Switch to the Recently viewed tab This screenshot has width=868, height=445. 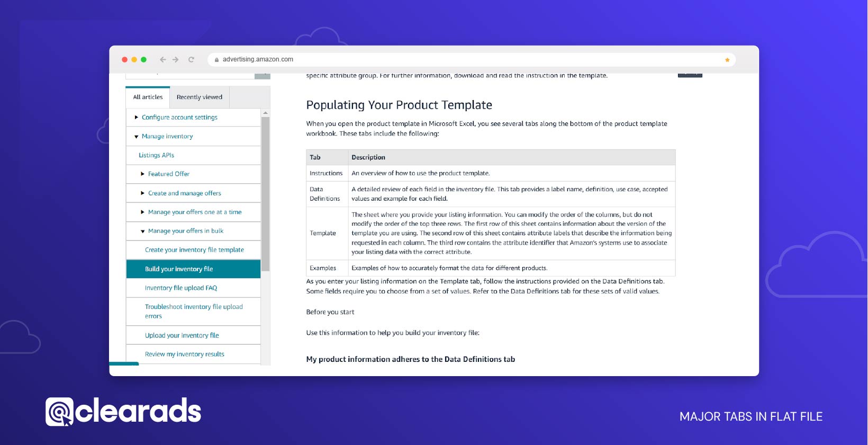[x=200, y=97]
